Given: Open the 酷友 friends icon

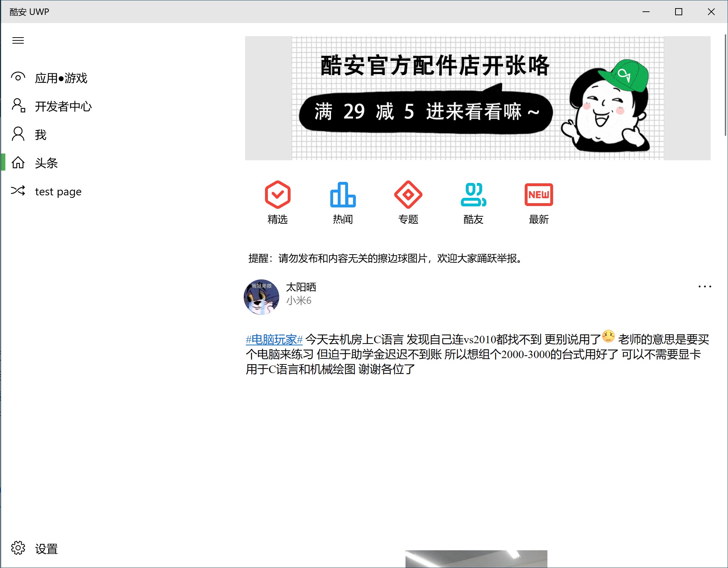Looking at the screenshot, I should (x=473, y=195).
